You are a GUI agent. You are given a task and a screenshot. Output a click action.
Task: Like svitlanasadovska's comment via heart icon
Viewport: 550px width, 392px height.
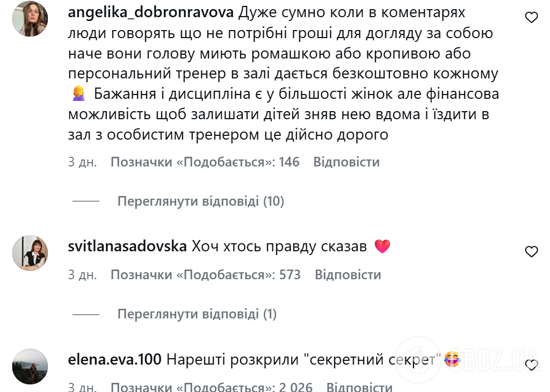(532, 251)
